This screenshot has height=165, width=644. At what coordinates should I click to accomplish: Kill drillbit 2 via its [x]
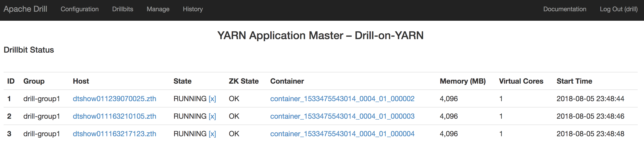coord(212,116)
